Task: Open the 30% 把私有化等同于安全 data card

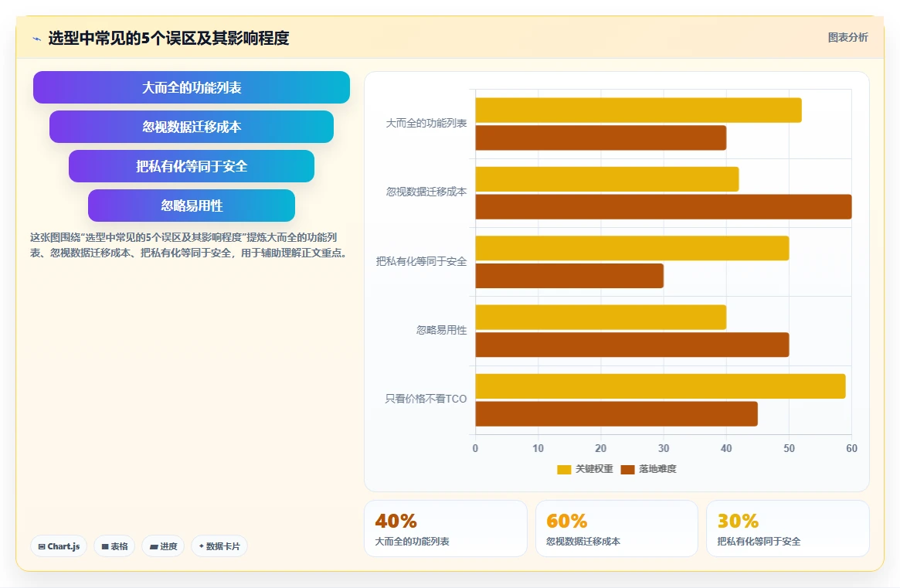Action: [x=787, y=529]
